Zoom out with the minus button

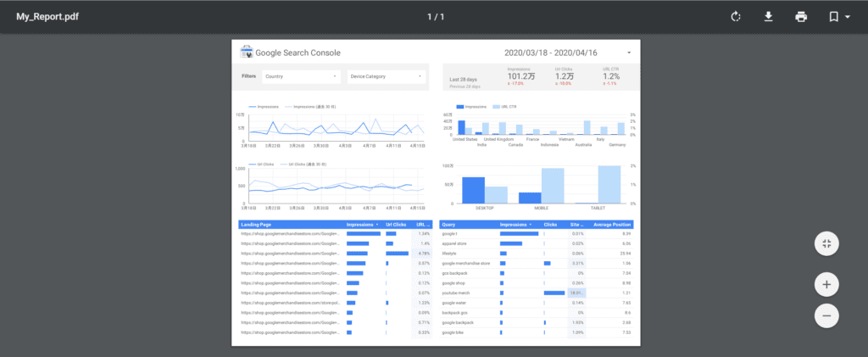point(826,315)
